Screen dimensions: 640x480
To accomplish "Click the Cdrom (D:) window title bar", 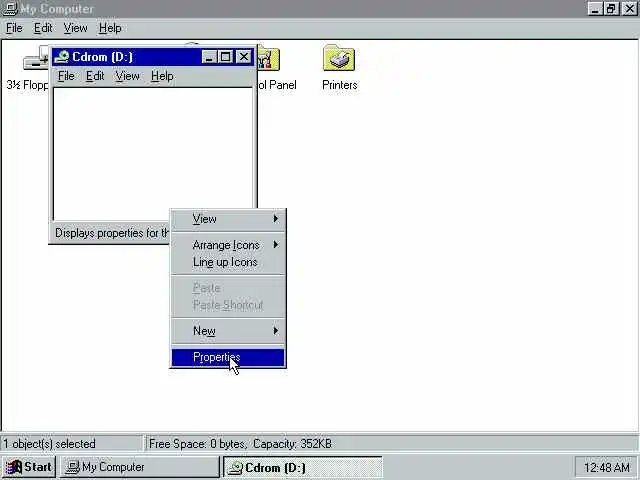I will point(152,57).
